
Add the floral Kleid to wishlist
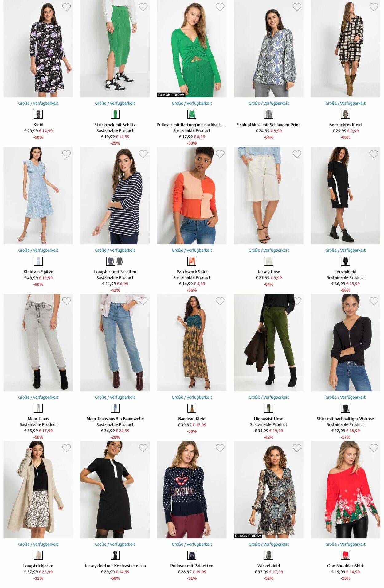[66, 7]
